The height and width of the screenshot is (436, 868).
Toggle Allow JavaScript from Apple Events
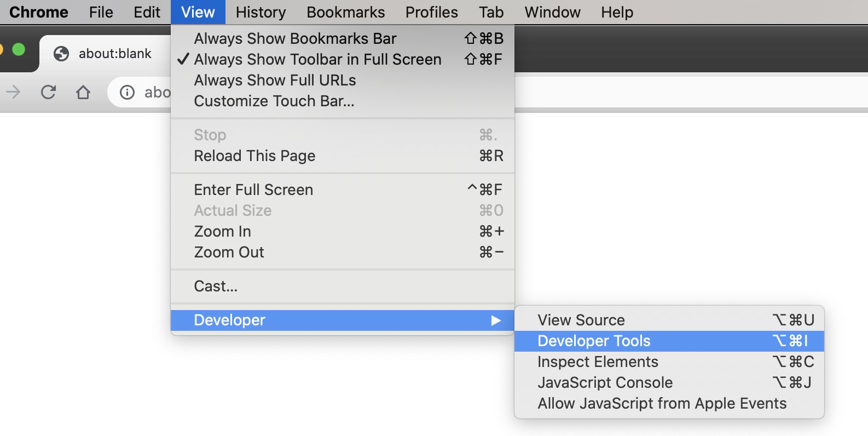pyautogui.click(x=669, y=403)
